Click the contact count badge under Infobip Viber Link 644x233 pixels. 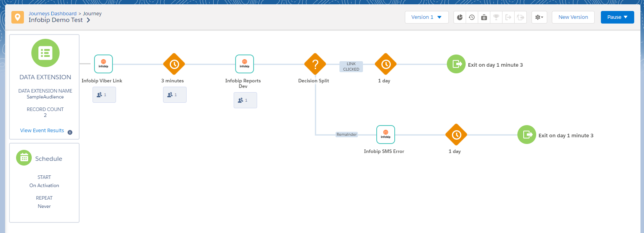(104, 95)
